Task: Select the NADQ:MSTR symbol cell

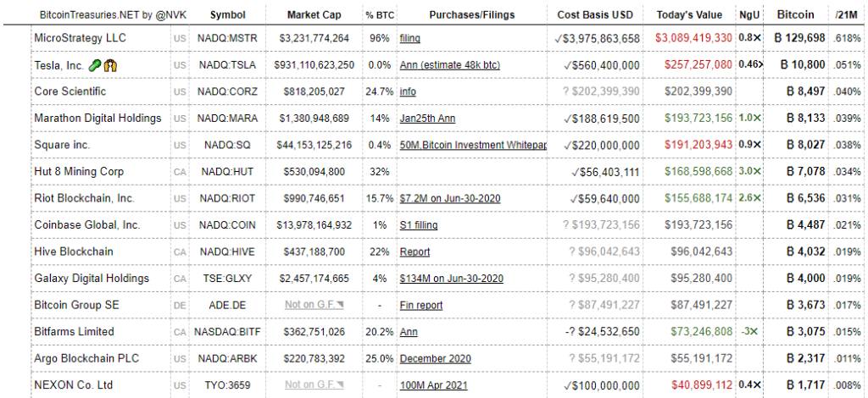Action: [x=229, y=39]
